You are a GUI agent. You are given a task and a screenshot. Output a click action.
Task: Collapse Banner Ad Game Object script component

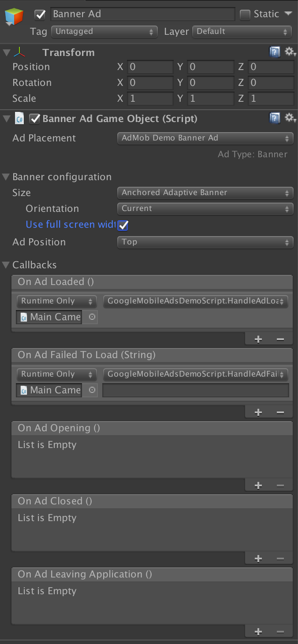(x=6, y=118)
